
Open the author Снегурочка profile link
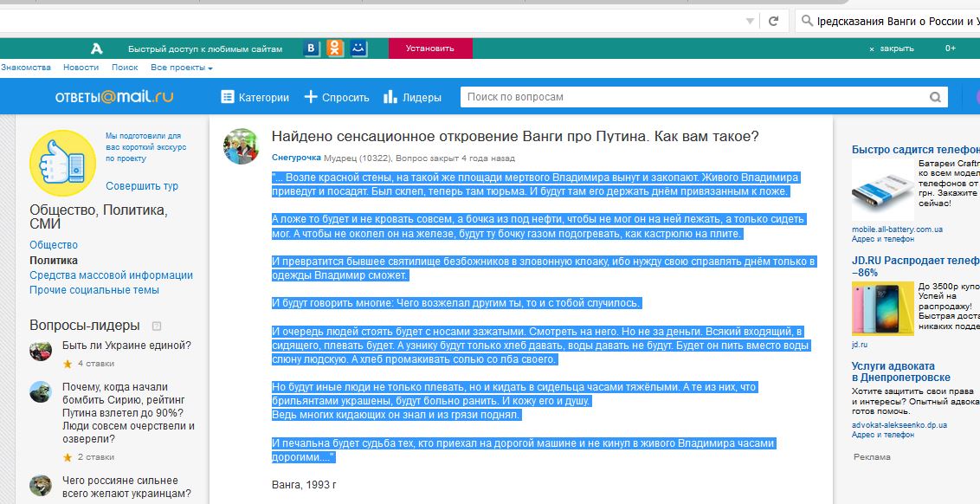[296, 158]
